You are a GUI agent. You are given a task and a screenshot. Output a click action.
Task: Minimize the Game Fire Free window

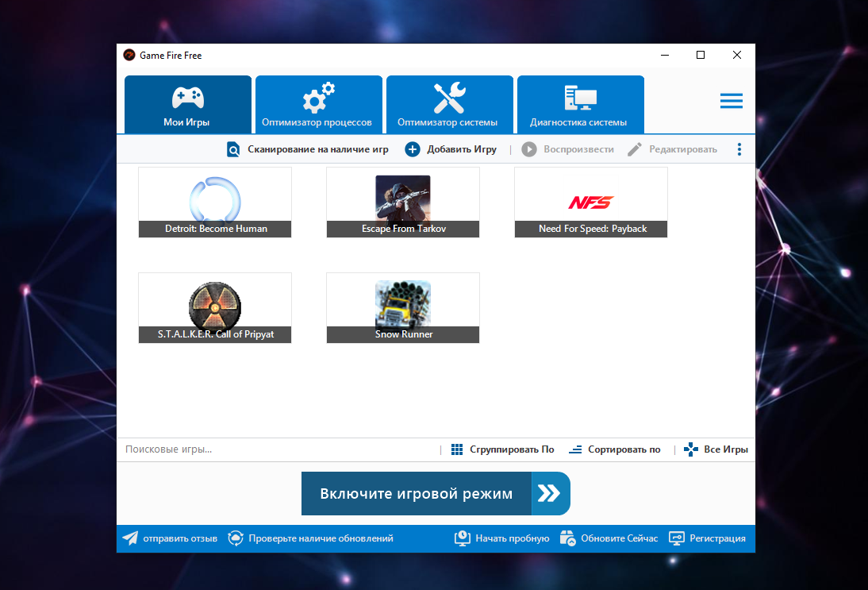(x=665, y=55)
